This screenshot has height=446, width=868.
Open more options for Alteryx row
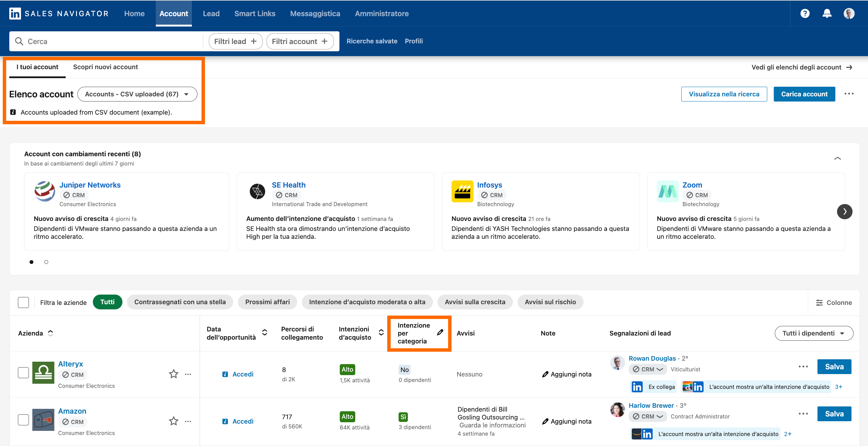point(188,374)
